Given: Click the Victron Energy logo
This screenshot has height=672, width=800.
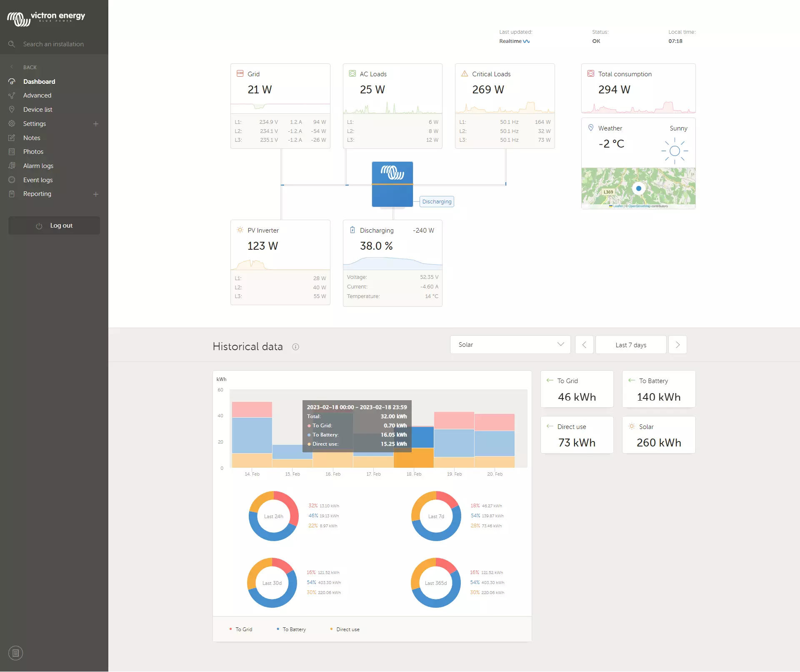Looking at the screenshot, I should click(x=46, y=18).
